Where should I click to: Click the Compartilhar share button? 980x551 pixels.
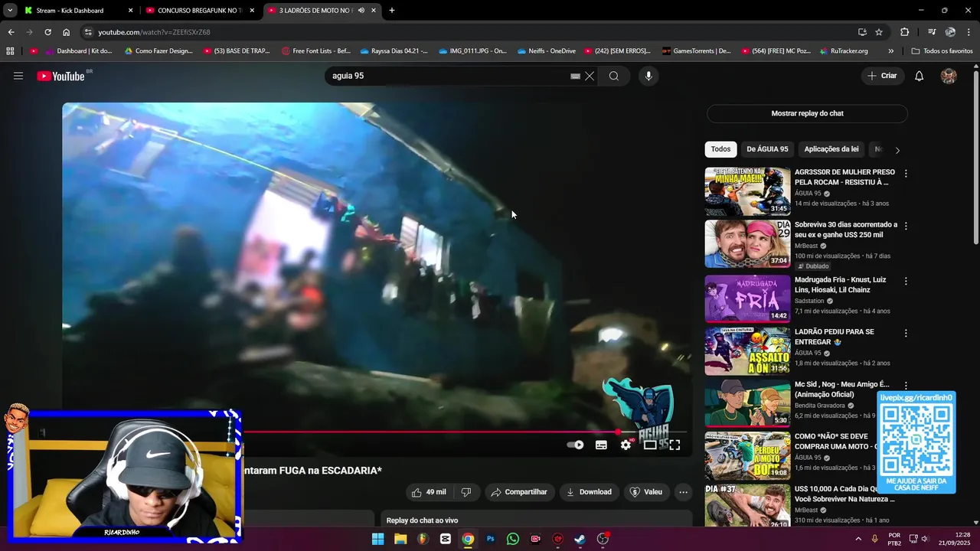pyautogui.click(x=519, y=492)
